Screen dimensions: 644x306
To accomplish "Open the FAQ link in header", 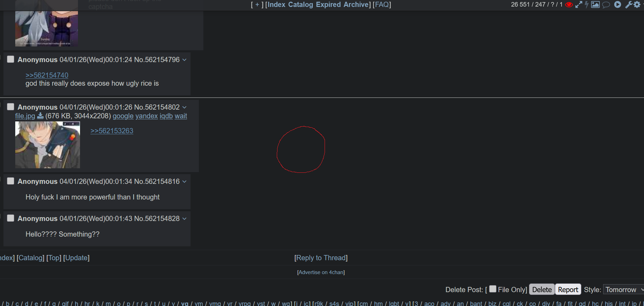I will 382,5.
